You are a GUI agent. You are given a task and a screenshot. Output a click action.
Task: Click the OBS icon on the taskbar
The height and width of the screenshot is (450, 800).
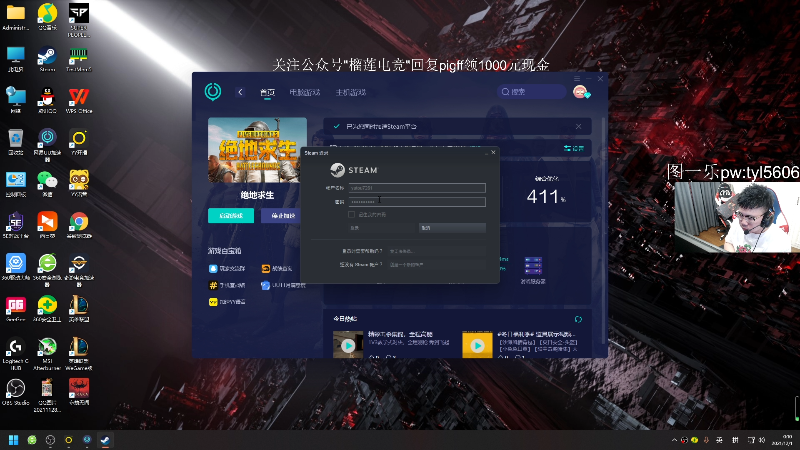50,440
